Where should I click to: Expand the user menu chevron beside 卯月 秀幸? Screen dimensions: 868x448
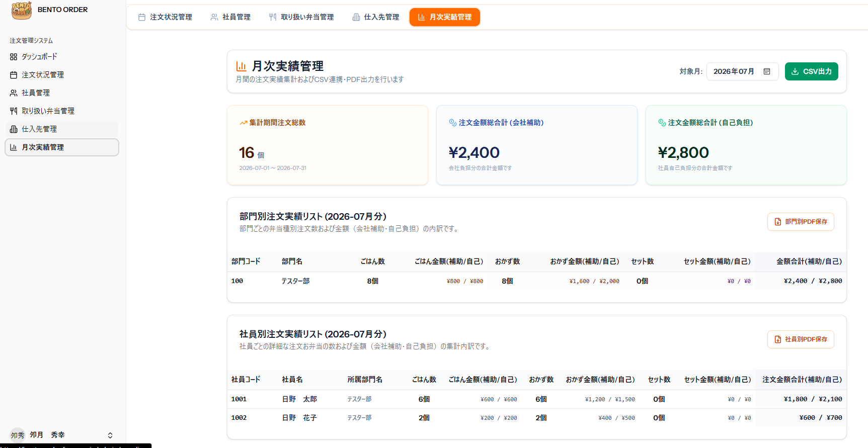pyautogui.click(x=110, y=435)
